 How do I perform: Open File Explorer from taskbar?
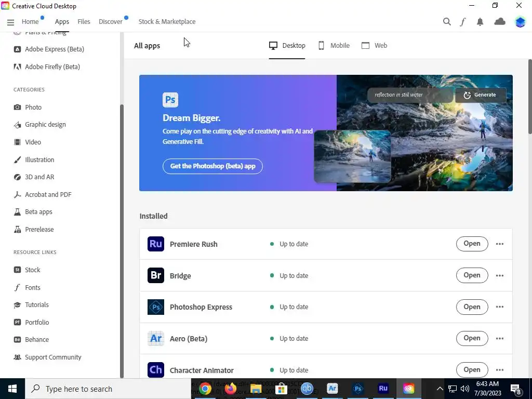coord(256,389)
